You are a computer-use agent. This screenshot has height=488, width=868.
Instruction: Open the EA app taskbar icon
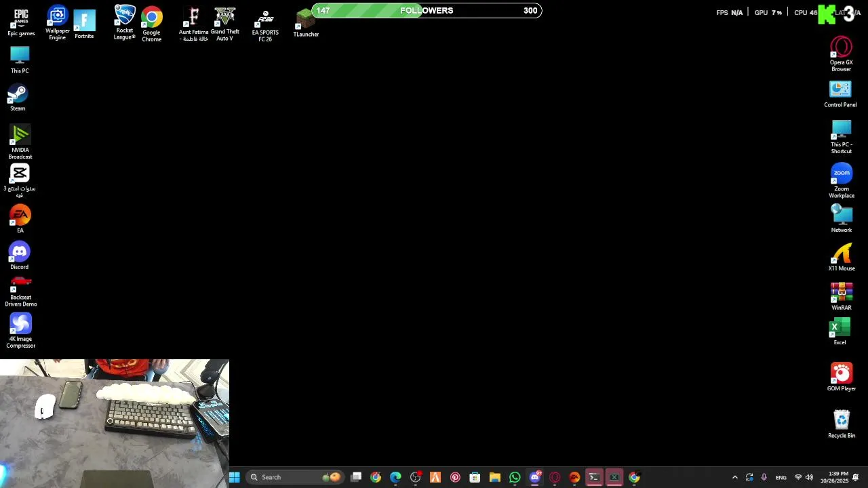[574, 477]
